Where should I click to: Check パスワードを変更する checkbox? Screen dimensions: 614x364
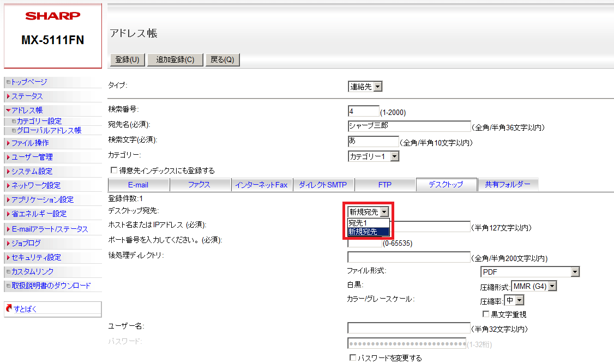(x=352, y=358)
